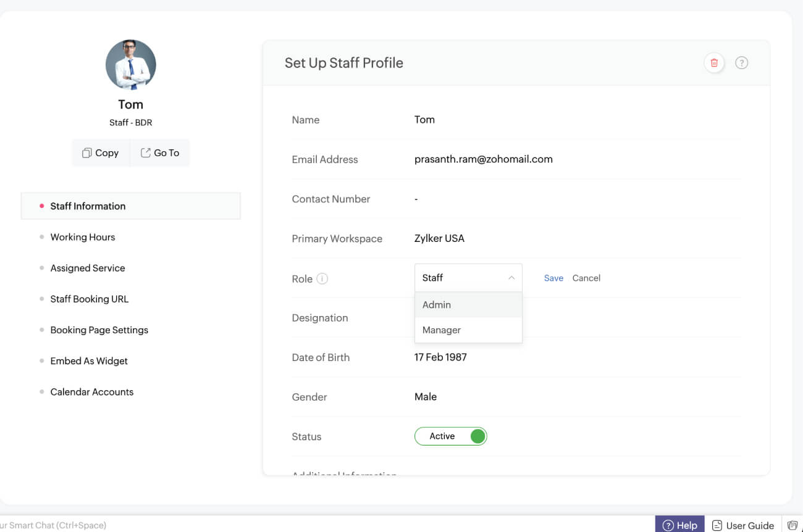Save the role change
The width and height of the screenshot is (803, 532).
pos(553,278)
